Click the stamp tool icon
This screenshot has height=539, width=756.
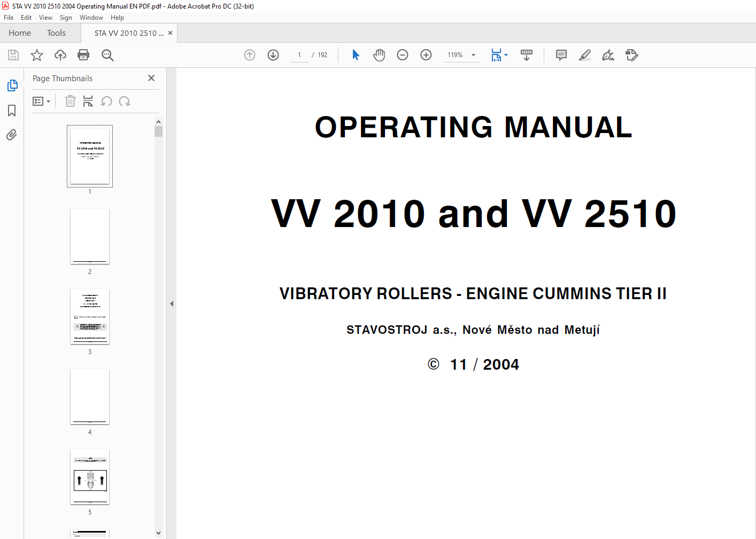632,55
